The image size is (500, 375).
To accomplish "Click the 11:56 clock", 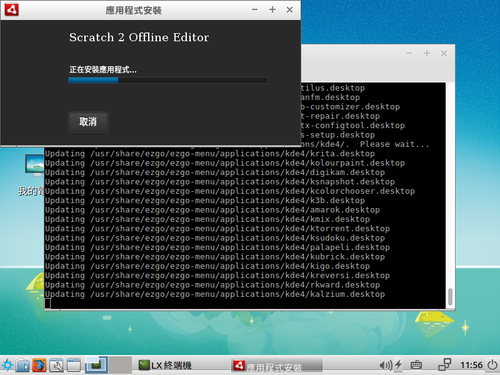I will [x=471, y=365].
